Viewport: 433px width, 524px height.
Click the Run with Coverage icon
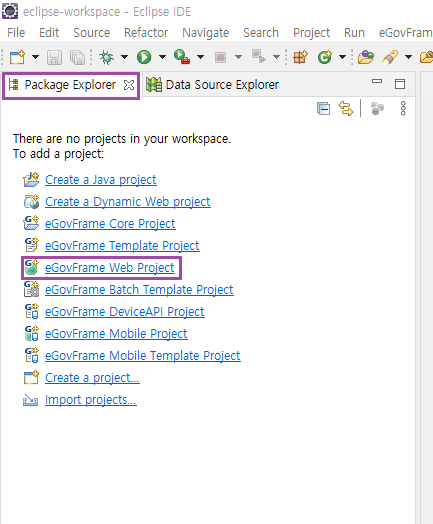182,57
